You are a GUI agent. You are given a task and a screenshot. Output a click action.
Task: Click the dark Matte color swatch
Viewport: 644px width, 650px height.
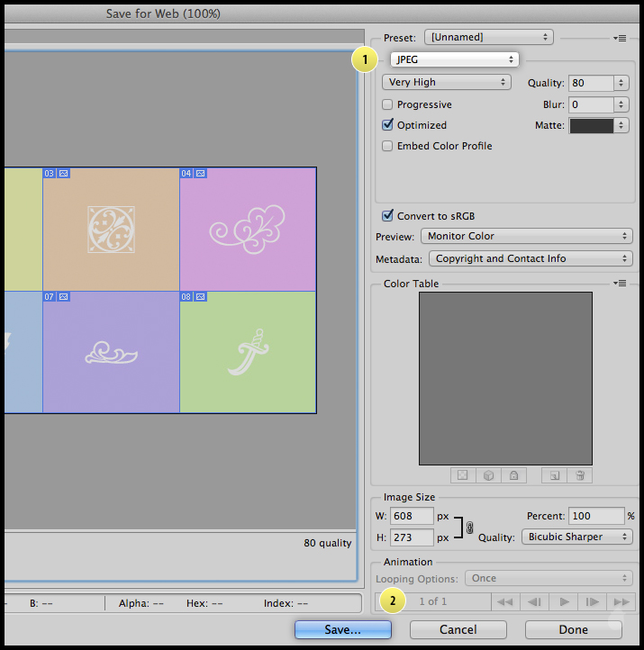coord(591,125)
